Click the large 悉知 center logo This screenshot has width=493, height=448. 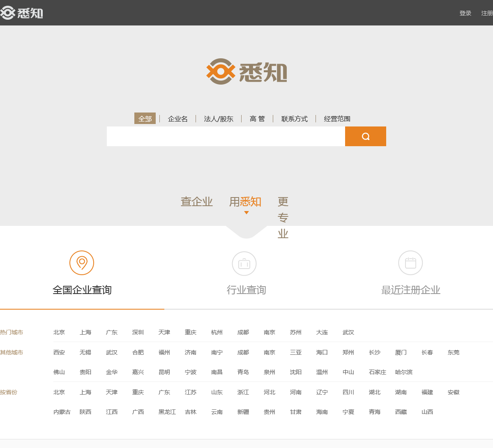point(246,71)
